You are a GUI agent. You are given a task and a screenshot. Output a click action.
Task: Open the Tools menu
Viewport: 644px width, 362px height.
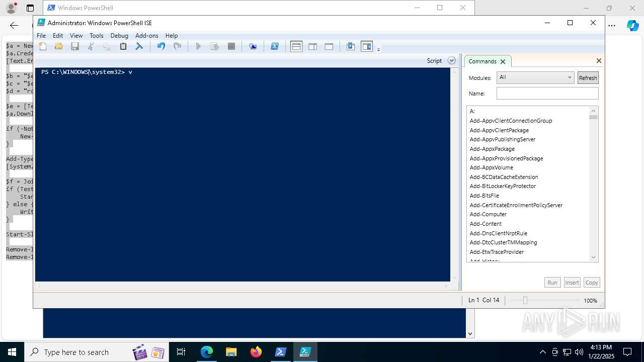point(96,35)
